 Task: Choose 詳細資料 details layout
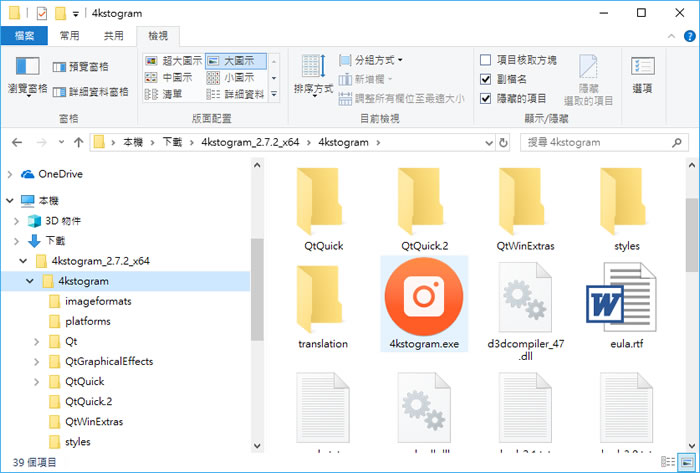click(x=236, y=94)
